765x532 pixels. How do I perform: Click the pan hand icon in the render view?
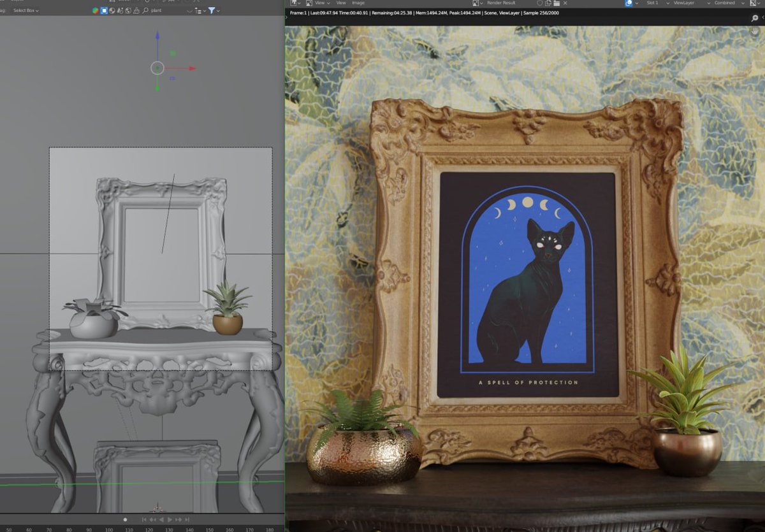click(x=755, y=31)
